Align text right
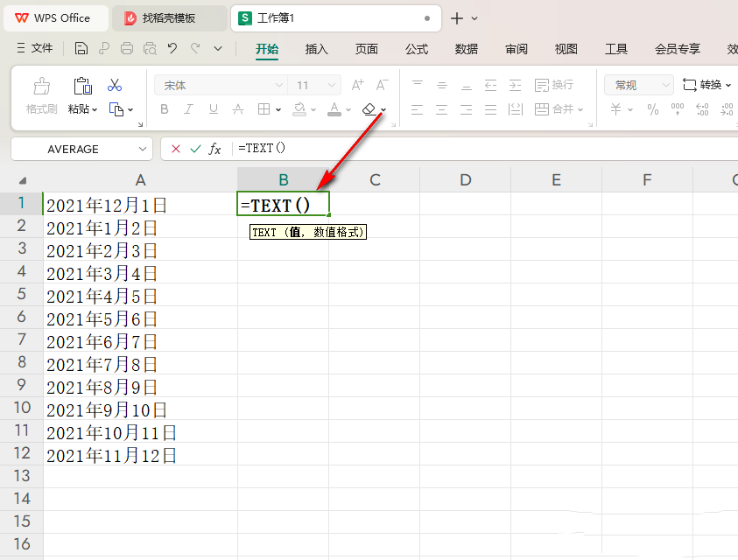738x560 pixels. (x=466, y=109)
